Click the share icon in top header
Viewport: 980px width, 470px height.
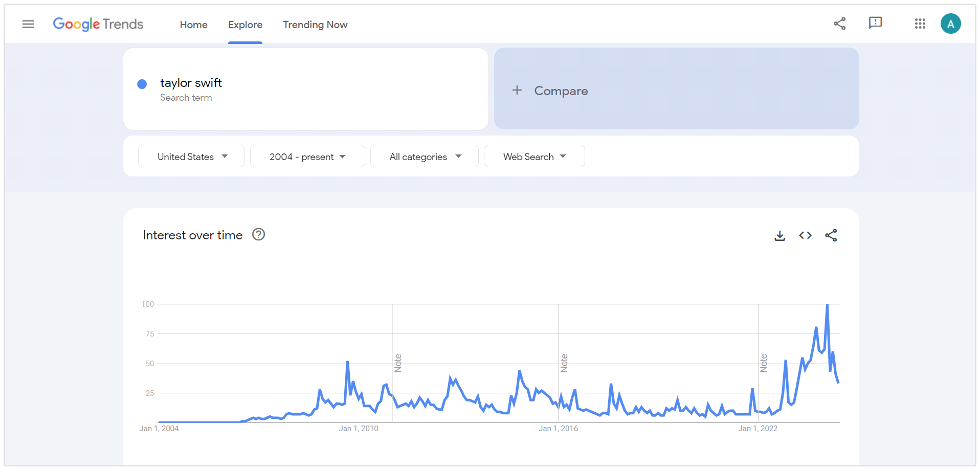[839, 24]
